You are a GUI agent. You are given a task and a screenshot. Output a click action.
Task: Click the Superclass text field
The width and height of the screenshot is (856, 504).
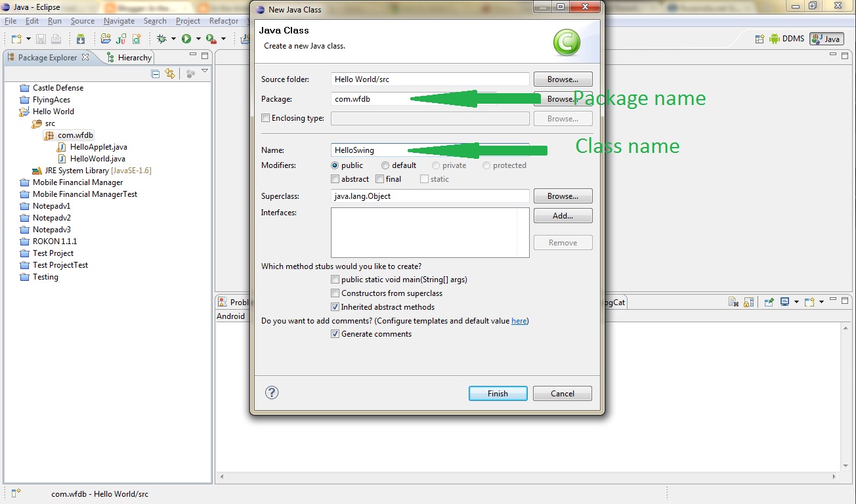(430, 196)
